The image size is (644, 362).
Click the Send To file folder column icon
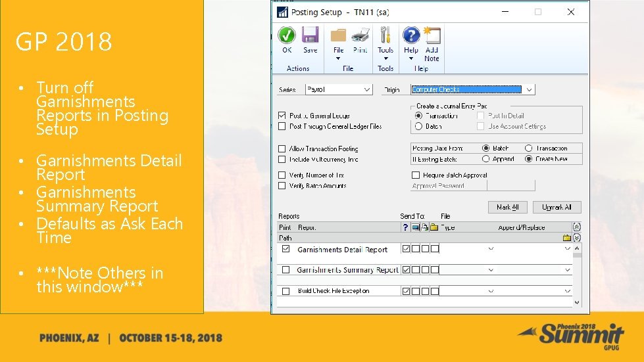[434, 227]
